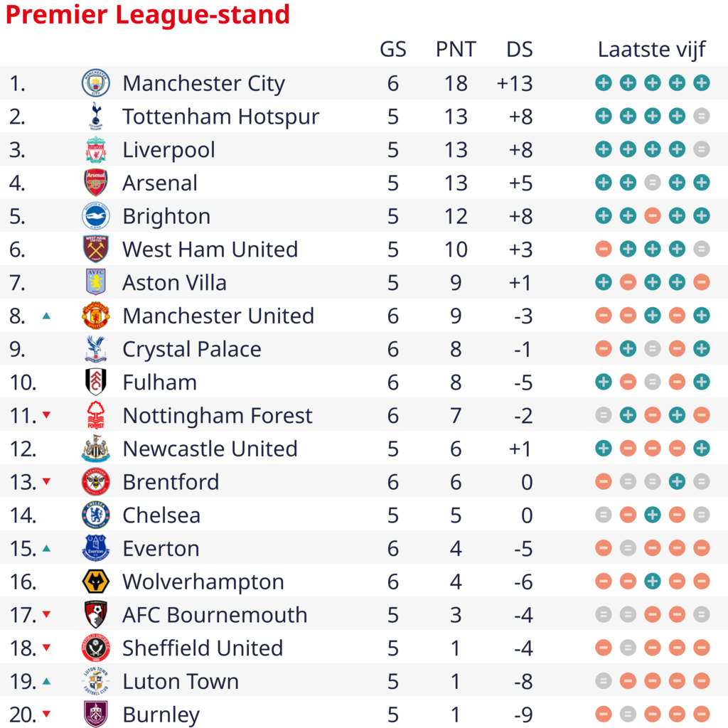This screenshot has width=728, height=728.
Task: Click the PNT column header
Action: pos(456,49)
